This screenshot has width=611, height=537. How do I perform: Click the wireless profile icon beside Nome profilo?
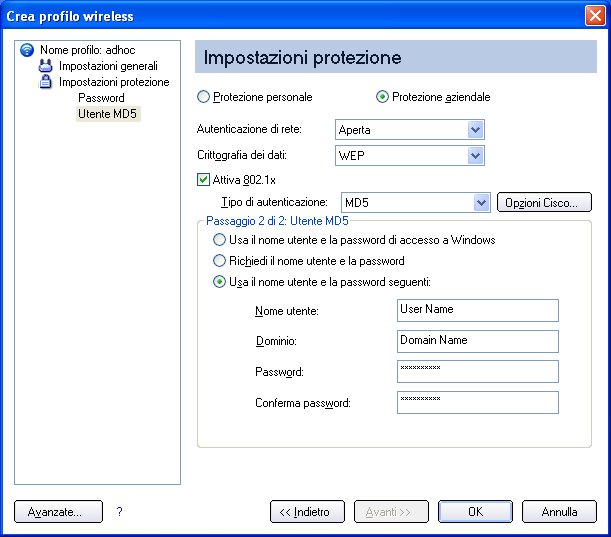pos(27,50)
